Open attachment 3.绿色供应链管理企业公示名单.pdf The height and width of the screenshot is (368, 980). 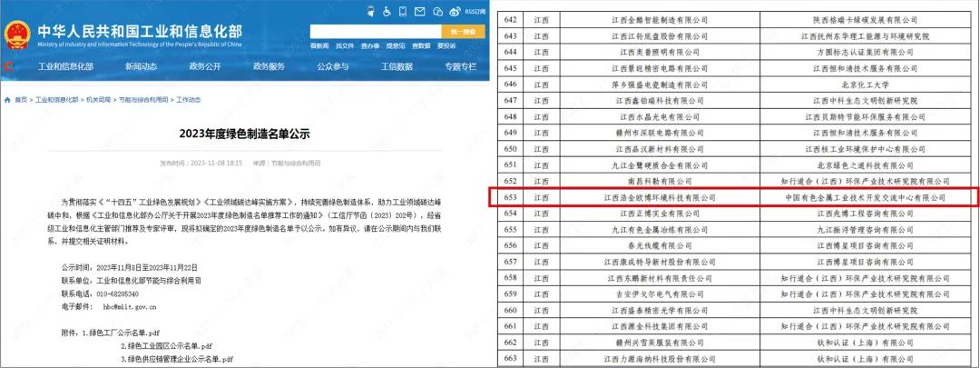177,359
